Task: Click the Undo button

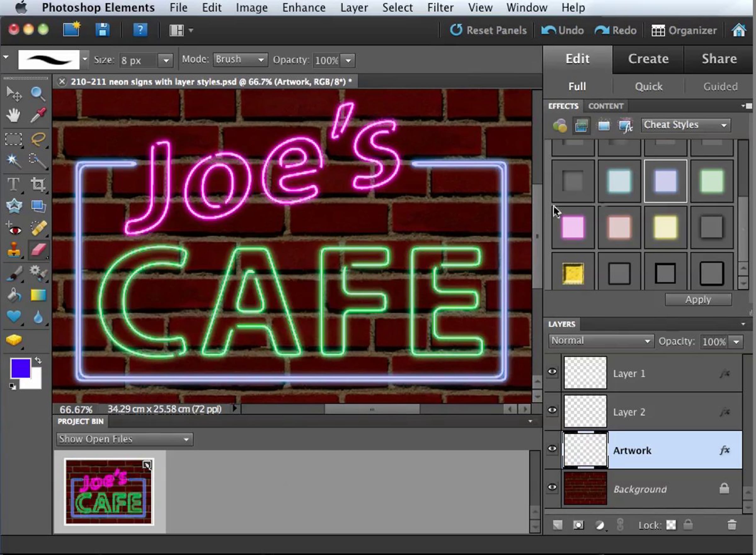Action: (562, 30)
